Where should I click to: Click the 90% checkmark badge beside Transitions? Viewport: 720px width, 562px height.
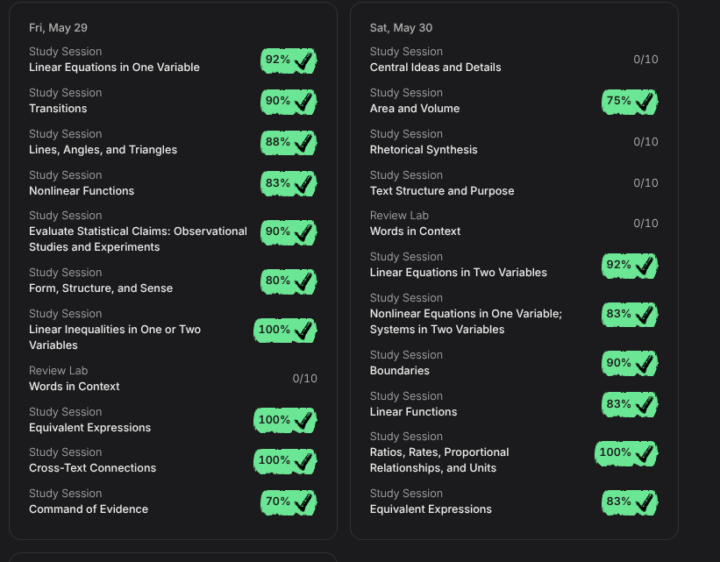tap(288, 101)
